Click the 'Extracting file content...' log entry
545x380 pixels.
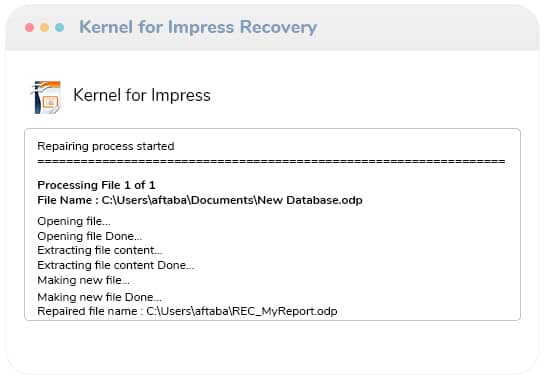coord(100,250)
